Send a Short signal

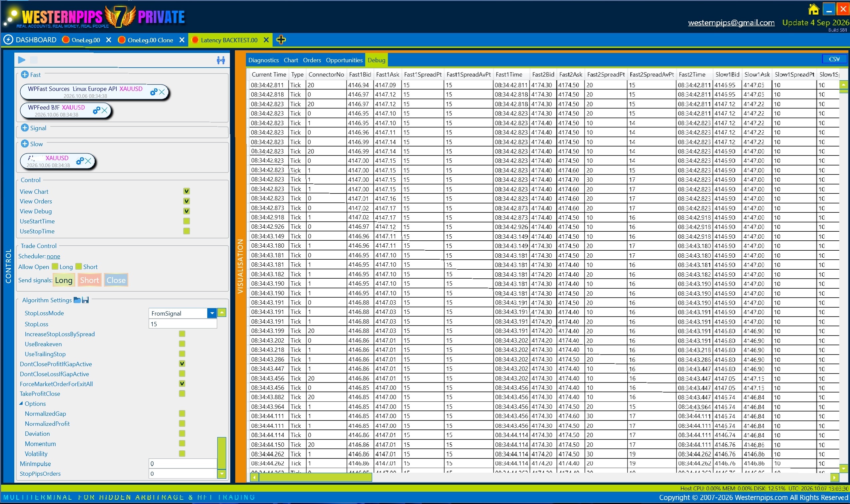90,280
